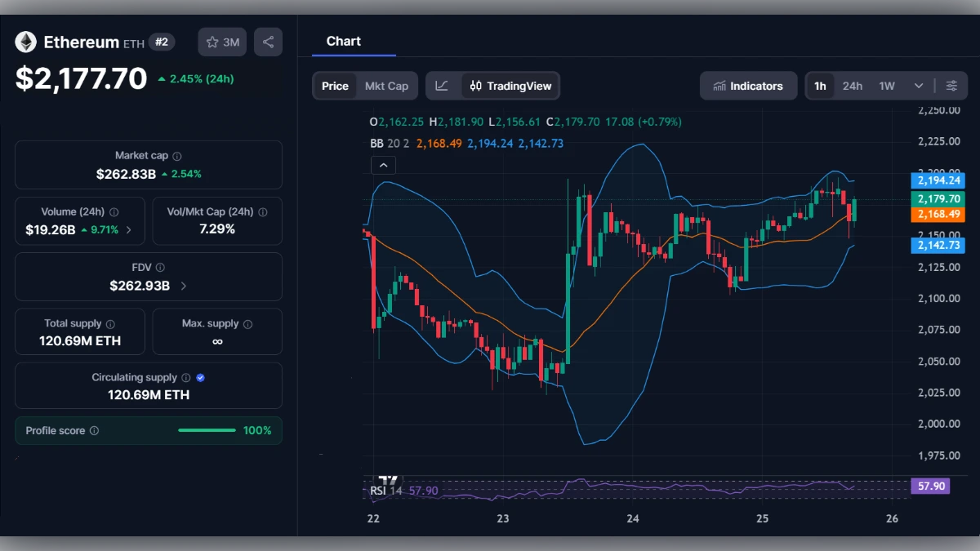The height and width of the screenshot is (551, 980).
Task: Click the Profile score progress bar
Action: click(x=207, y=430)
